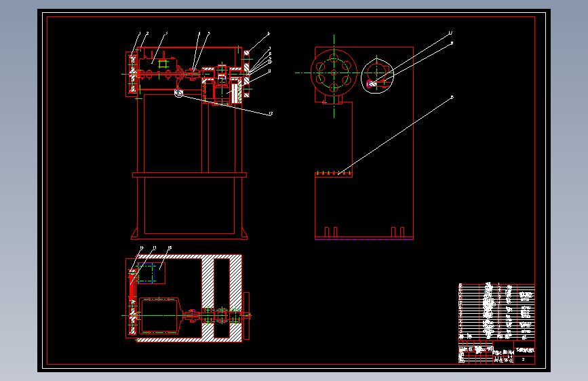
Task: Click callout number 10 right of the front view
Action: (x=270, y=62)
